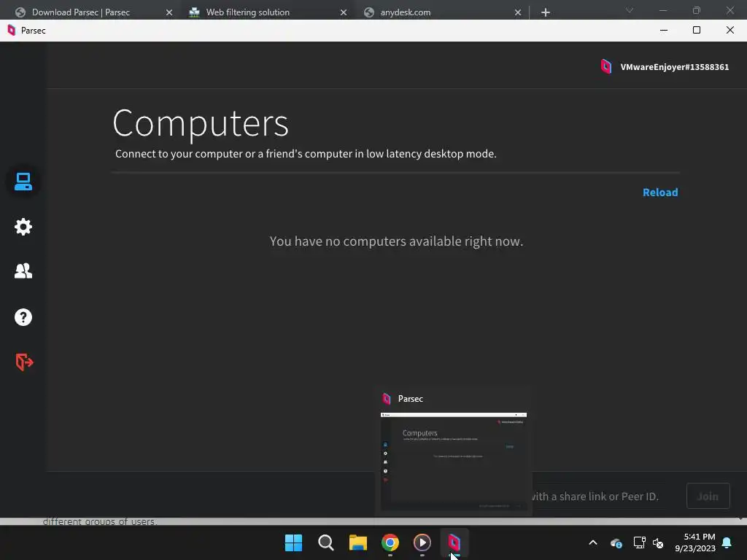Screen dimensions: 747x560
Task: Close the Parsec window
Action: 729,30
